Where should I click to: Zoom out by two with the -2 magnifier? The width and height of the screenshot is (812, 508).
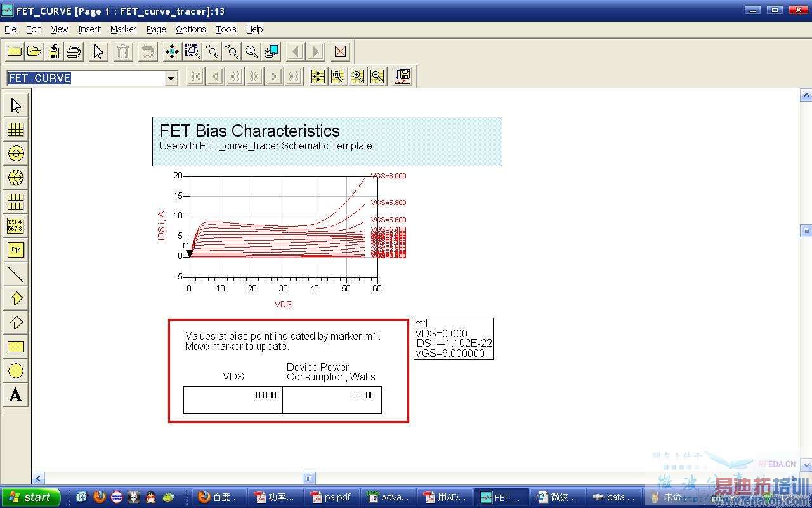pyautogui.click(x=232, y=51)
